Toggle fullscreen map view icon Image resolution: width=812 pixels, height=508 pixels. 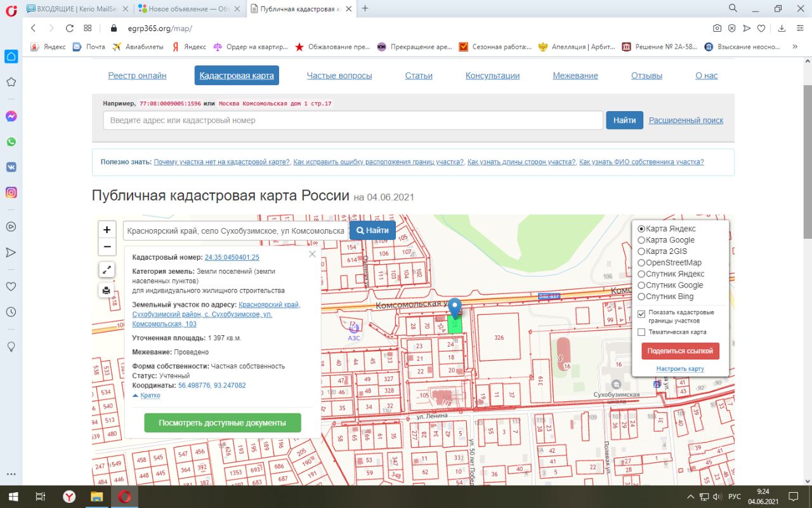(x=107, y=269)
